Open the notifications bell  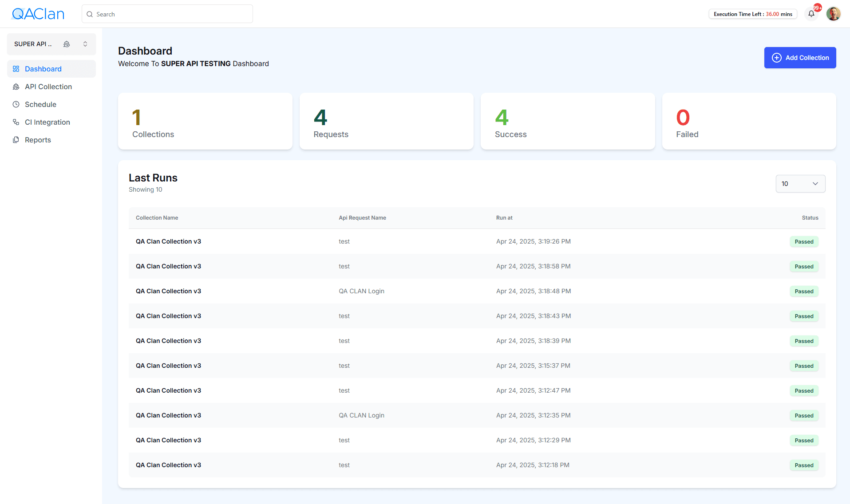point(811,14)
